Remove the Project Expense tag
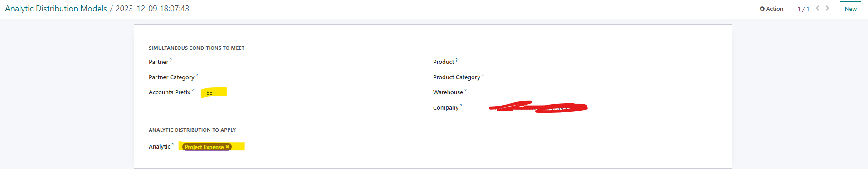Viewport: 868px width, 169px height. tap(227, 147)
